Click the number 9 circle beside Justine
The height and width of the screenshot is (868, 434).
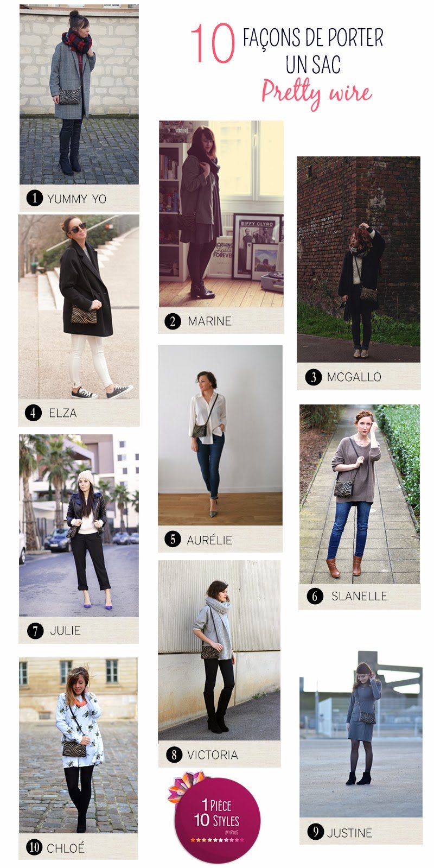[315, 832]
